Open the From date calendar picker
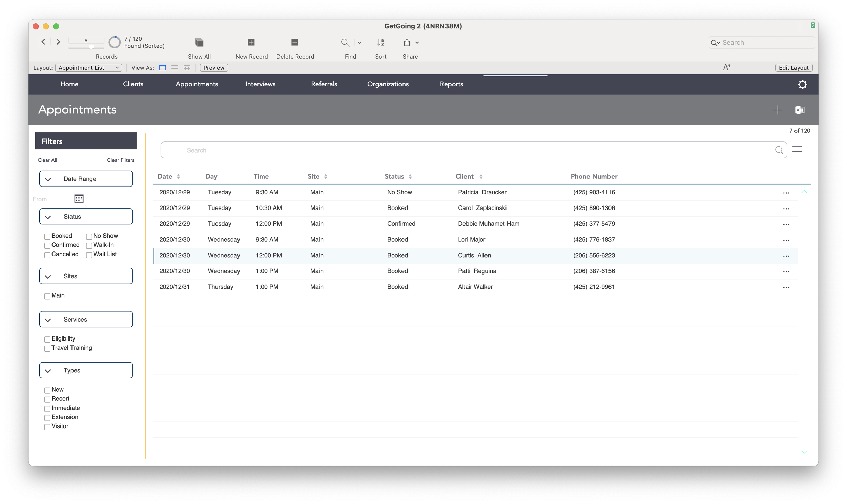The width and height of the screenshot is (847, 504). 79,199
